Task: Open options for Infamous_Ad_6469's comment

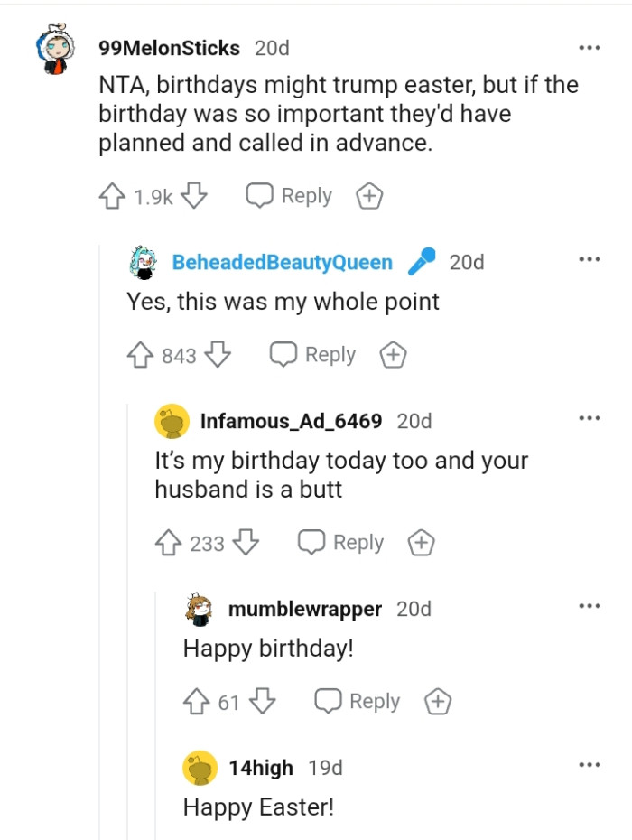Action: [589, 417]
